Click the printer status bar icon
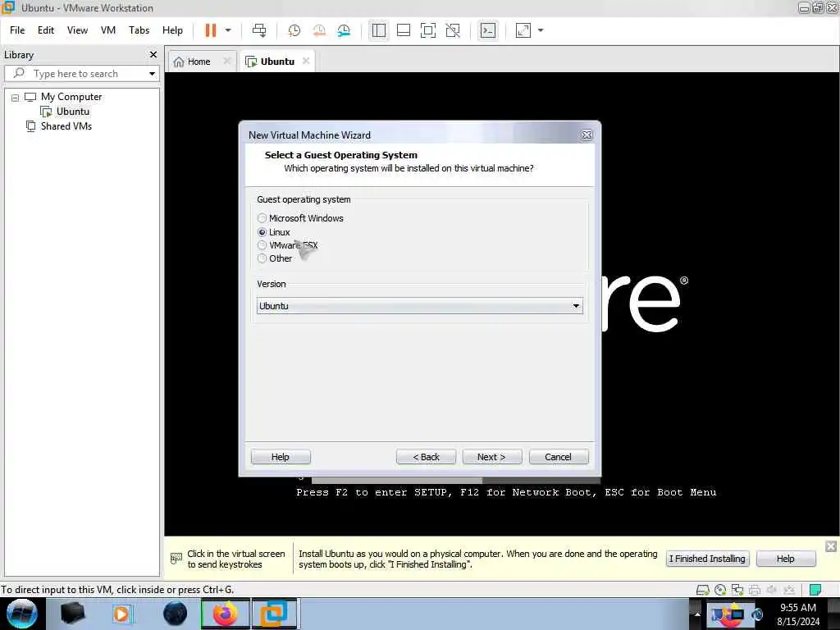The image size is (840, 630). click(755, 590)
